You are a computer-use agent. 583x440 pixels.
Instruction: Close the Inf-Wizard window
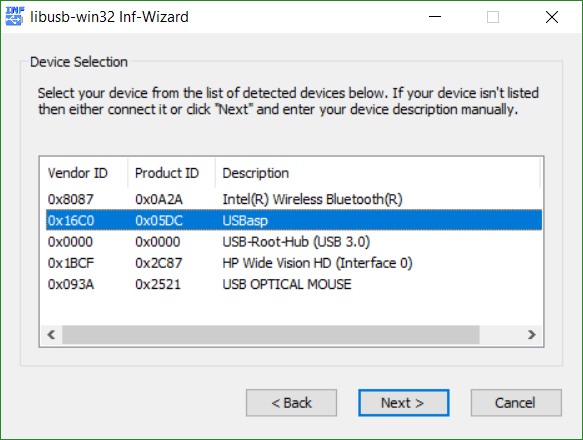(552, 17)
